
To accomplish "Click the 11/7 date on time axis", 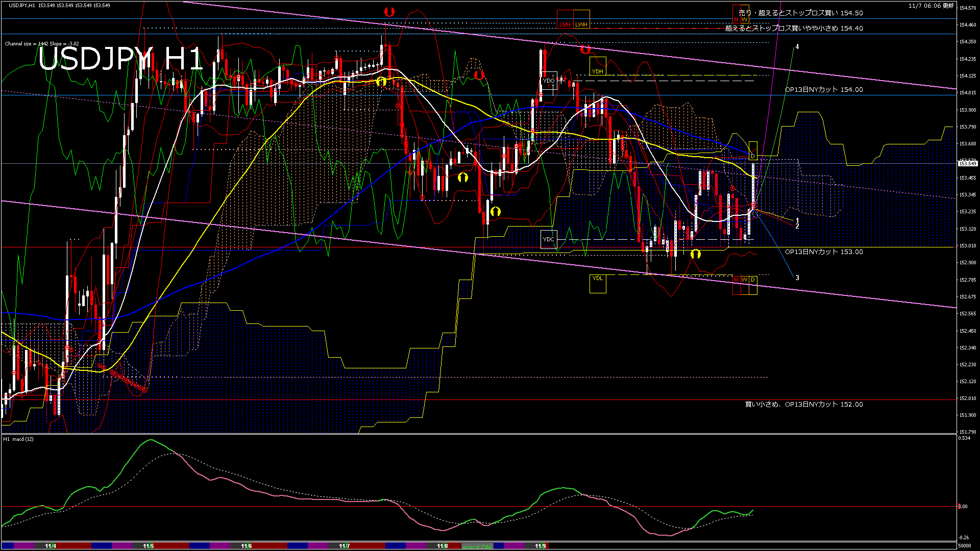I will point(345,546).
